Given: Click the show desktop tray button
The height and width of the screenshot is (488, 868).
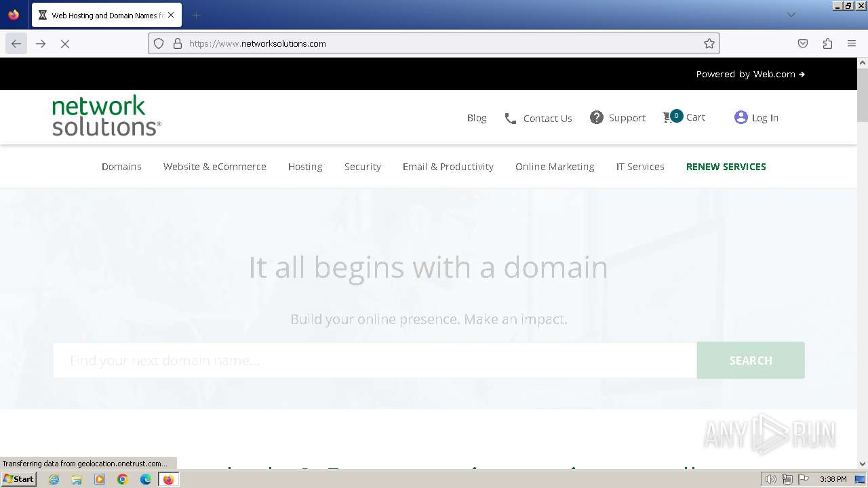Looking at the screenshot, I should tap(861, 479).
